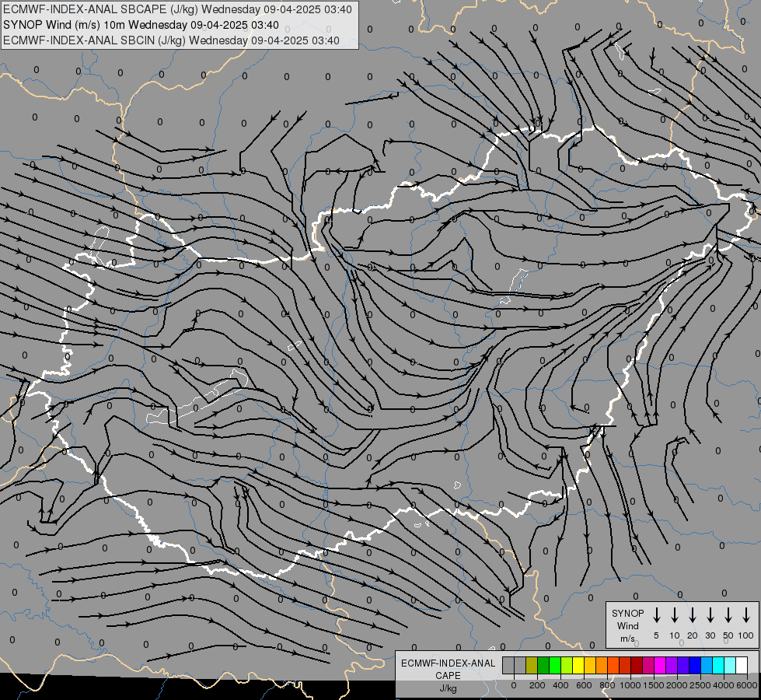Click the wind arrow above the 30 m/s label
This screenshot has width=761, height=700.
[x=710, y=615]
